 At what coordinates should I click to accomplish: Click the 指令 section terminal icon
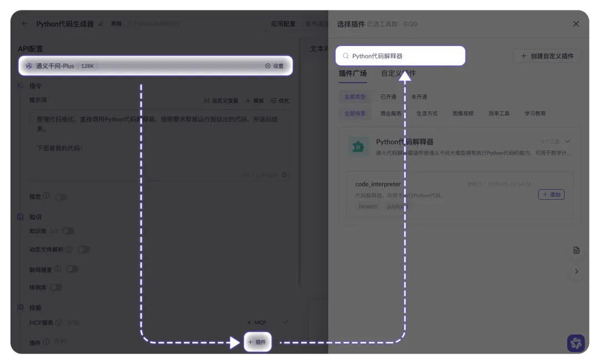click(x=21, y=85)
